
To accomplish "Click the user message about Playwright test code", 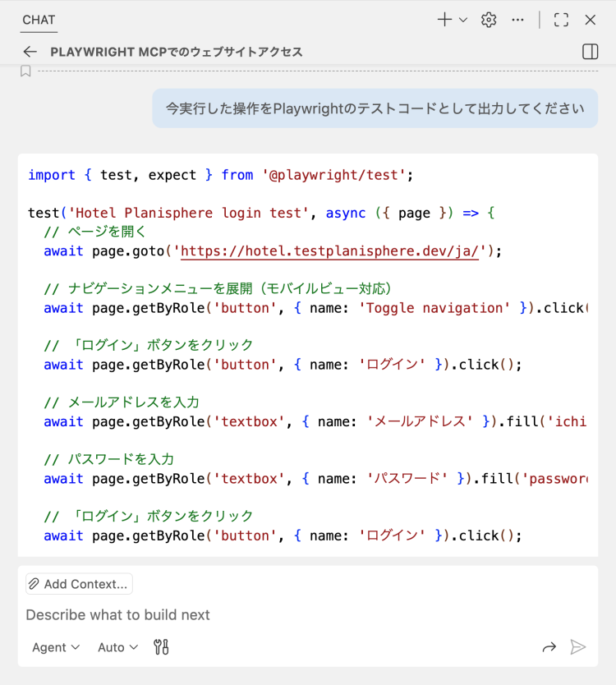I will coord(375,108).
